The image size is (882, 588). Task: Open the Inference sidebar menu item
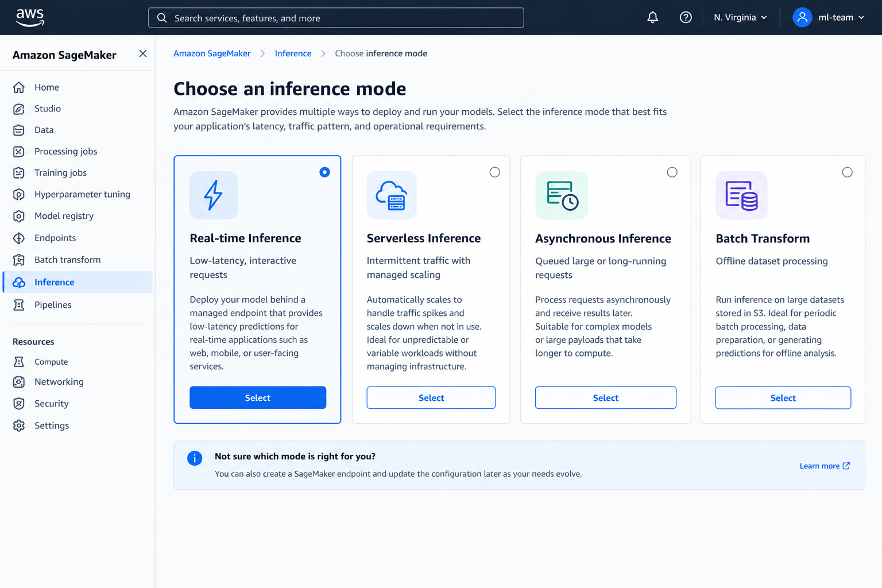(78, 282)
